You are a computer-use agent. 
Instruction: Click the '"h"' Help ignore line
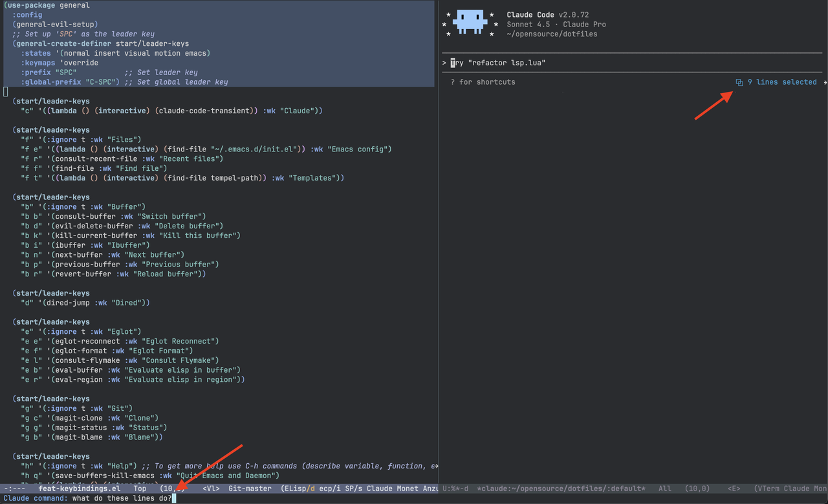tap(230, 466)
